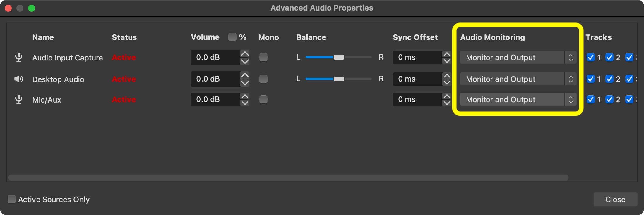Click the Desktop Audio sync offset field
This screenshot has width=644, height=215.
coord(417,79)
